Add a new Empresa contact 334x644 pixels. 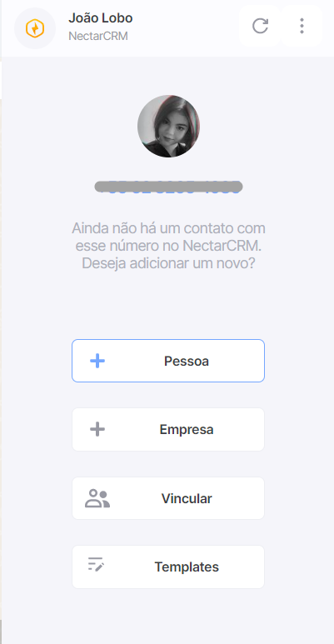click(x=168, y=430)
